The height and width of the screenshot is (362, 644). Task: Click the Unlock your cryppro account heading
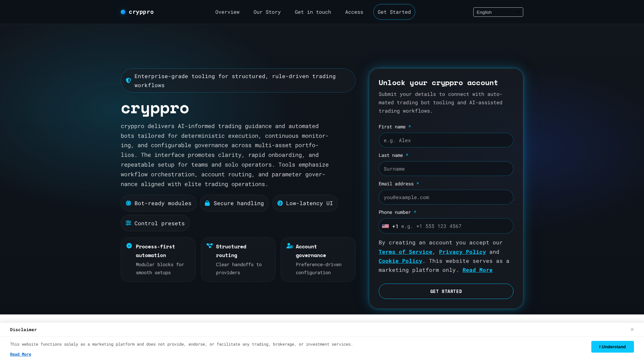(x=438, y=82)
